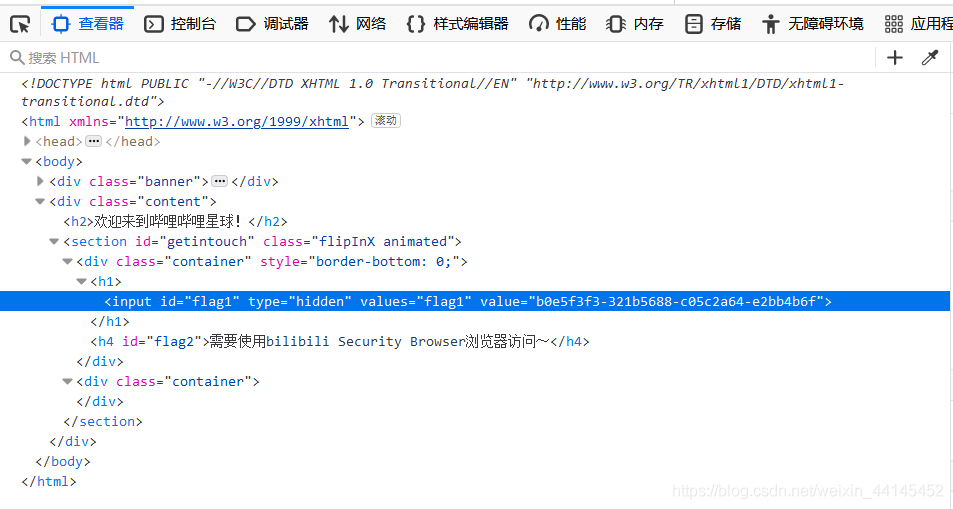Image resolution: width=953 pixels, height=509 pixels.
Task: Open the 性能 performance tab
Action: pyautogui.click(x=558, y=24)
